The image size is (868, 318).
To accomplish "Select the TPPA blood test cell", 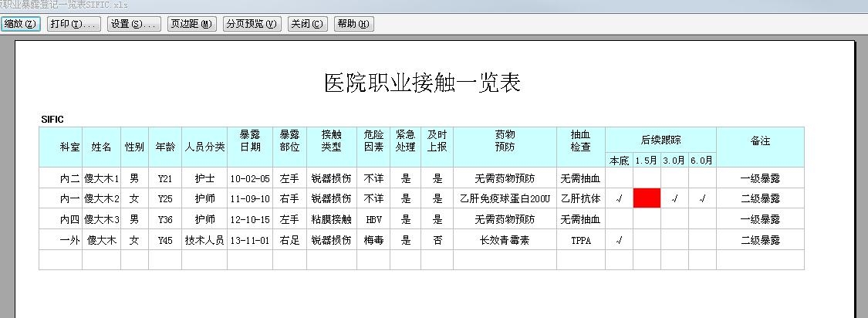I will (581, 240).
